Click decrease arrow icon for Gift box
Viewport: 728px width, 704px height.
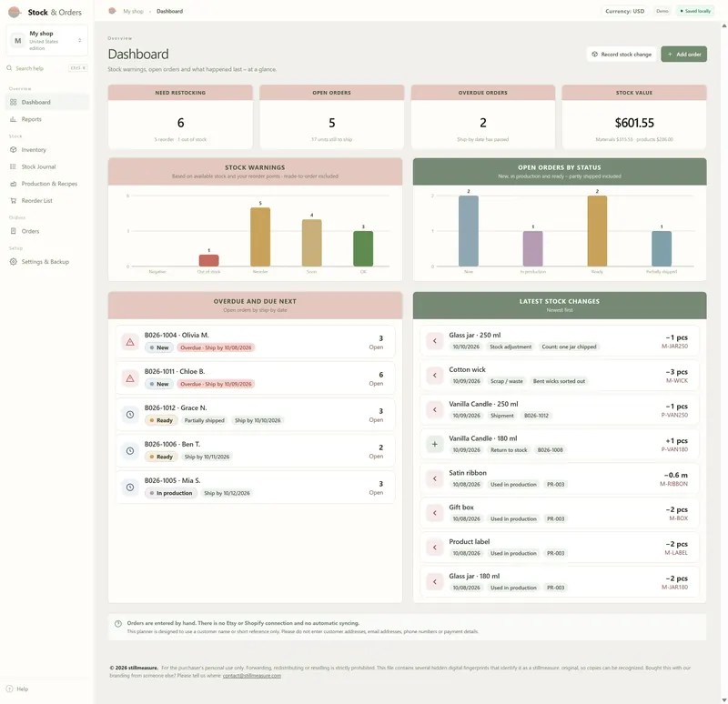coord(435,513)
